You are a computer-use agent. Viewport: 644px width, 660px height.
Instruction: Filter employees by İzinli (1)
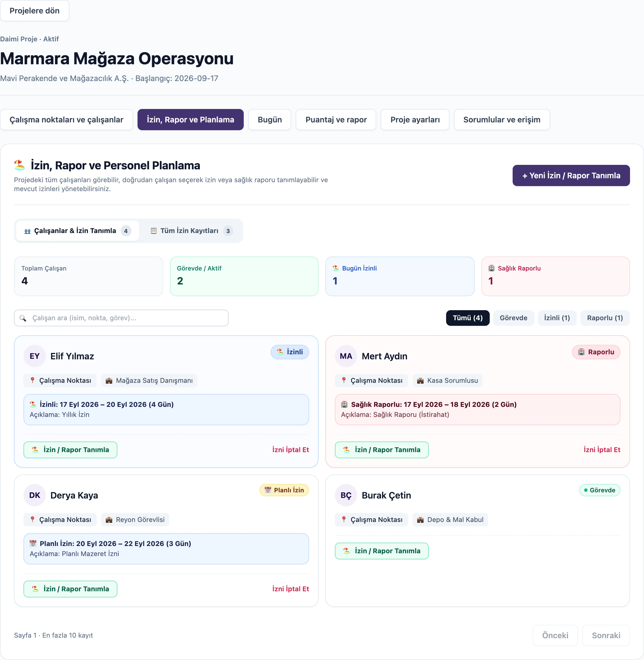pos(557,318)
